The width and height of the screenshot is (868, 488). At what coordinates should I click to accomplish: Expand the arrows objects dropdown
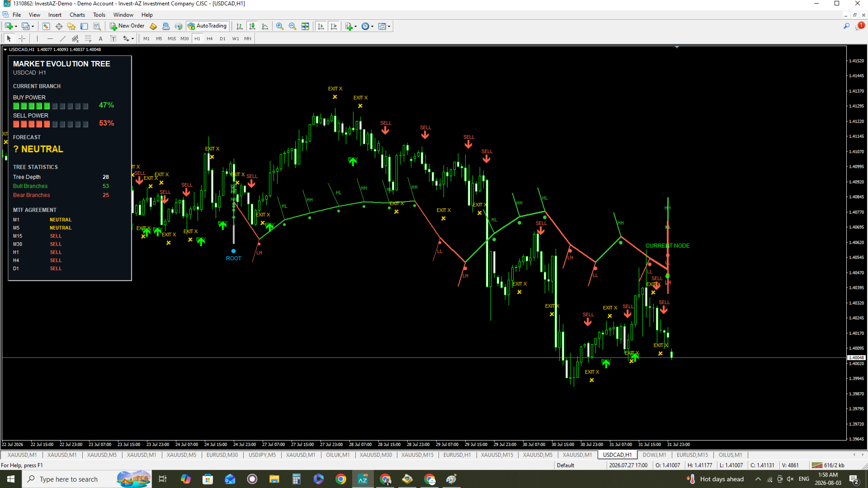point(132,38)
